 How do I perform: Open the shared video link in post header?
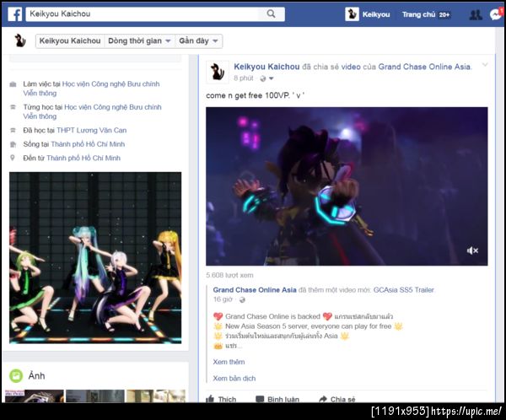tap(351, 67)
